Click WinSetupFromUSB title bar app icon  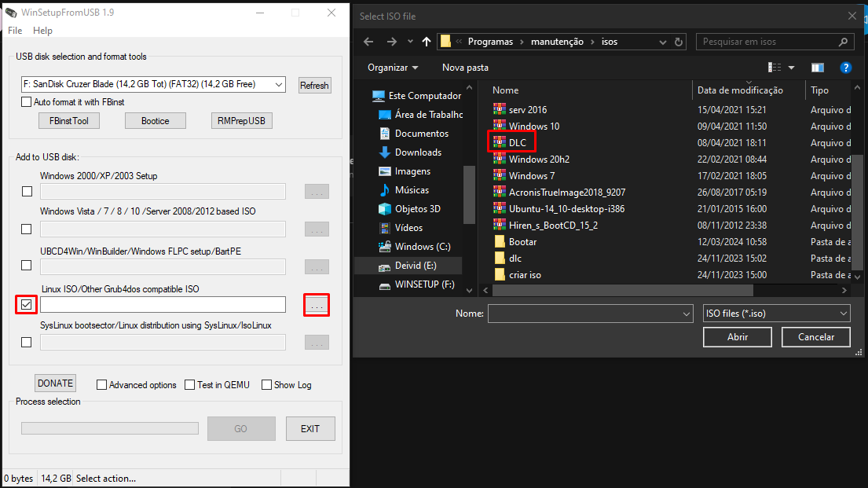point(11,13)
